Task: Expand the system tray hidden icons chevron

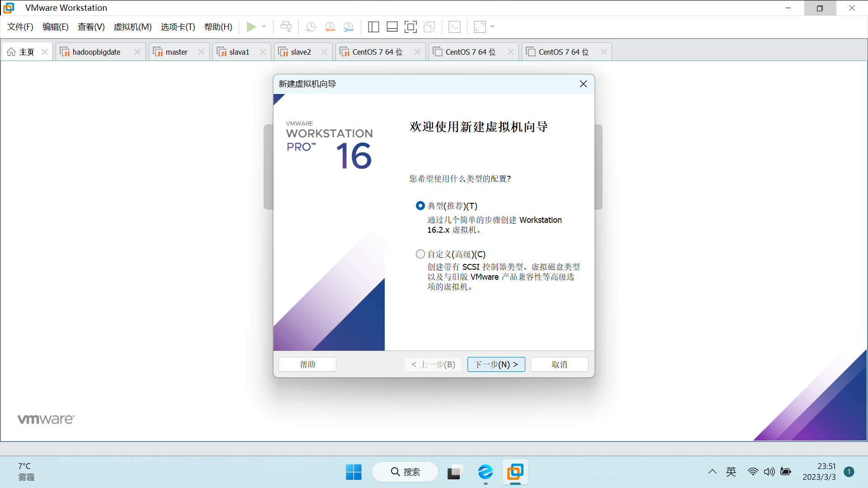Action: pos(712,472)
